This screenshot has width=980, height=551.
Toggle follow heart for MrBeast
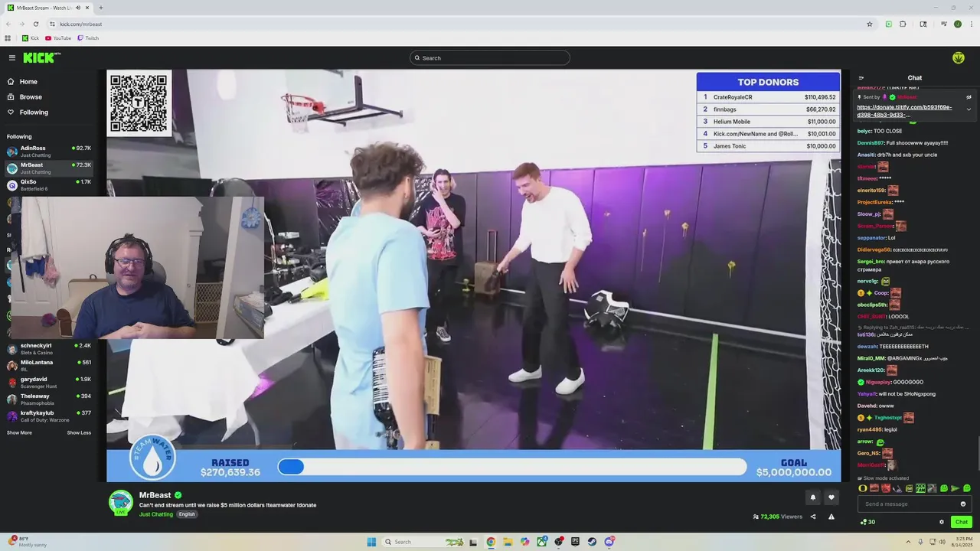pos(831,497)
